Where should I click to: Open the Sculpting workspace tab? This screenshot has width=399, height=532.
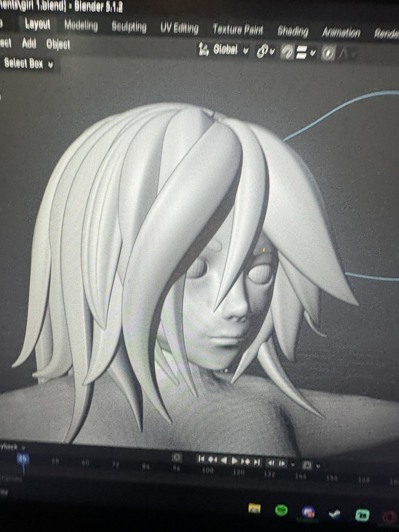coord(129,27)
